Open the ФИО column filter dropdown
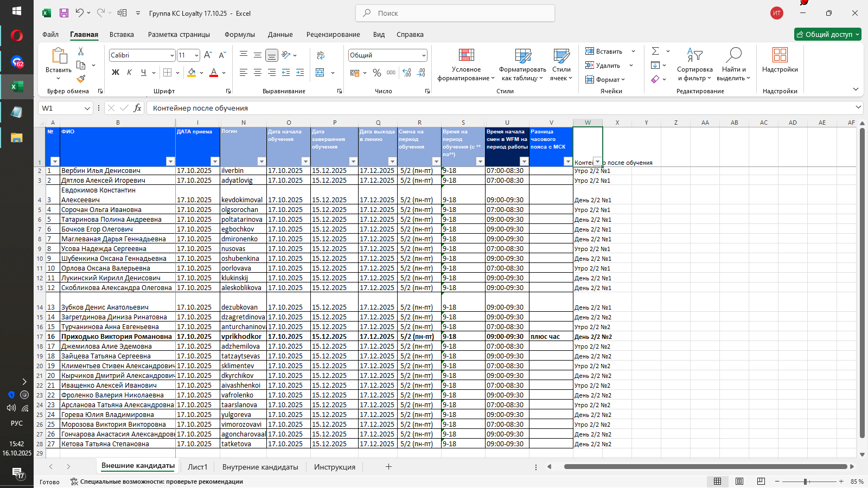 170,162
